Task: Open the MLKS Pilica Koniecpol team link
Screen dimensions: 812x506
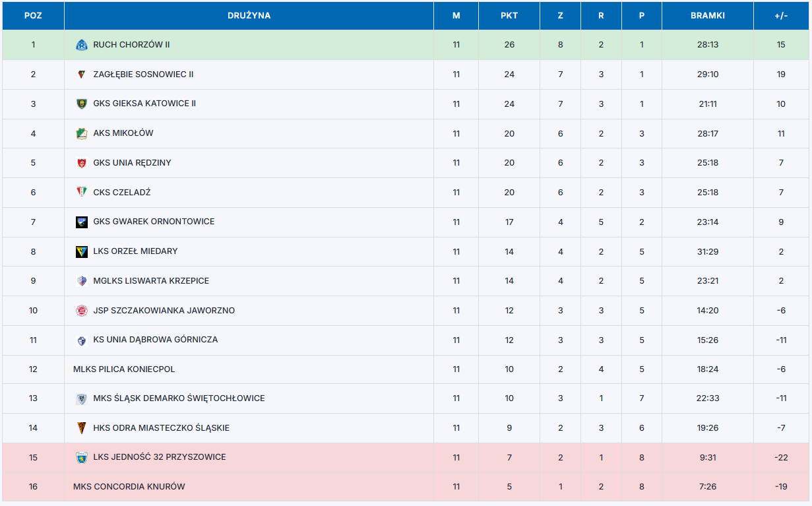Action: point(124,369)
